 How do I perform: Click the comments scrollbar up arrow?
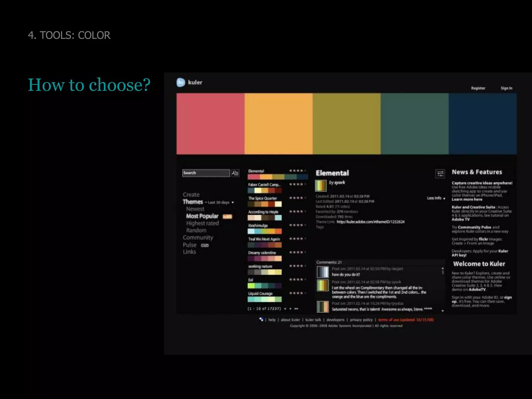[x=443, y=268]
